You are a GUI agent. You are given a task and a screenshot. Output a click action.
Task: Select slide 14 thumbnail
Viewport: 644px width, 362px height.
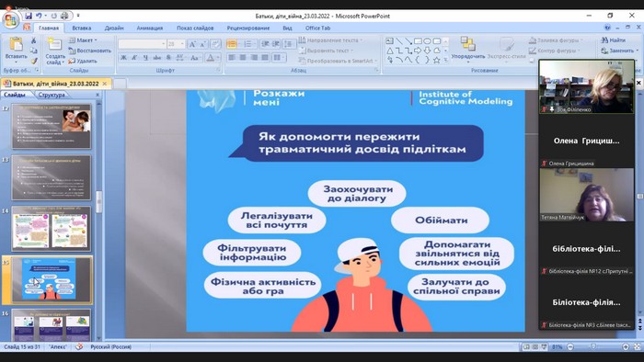pos(52,229)
